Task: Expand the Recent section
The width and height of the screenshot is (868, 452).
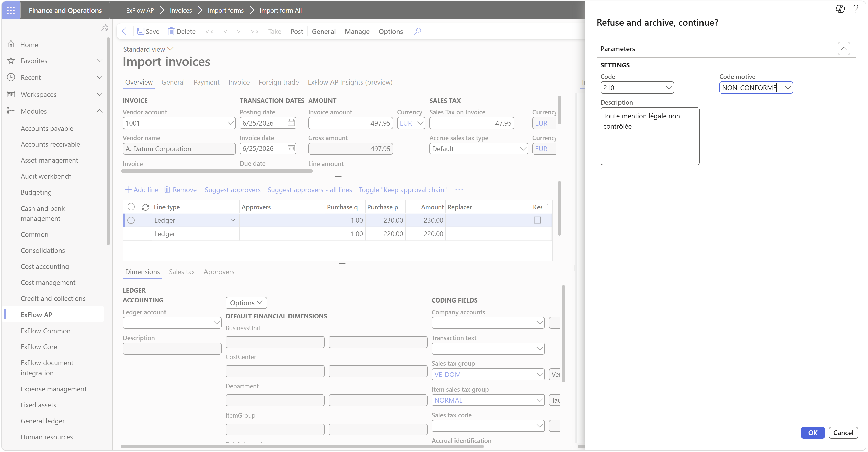Action: pyautogui.click(x=99, y=77)
